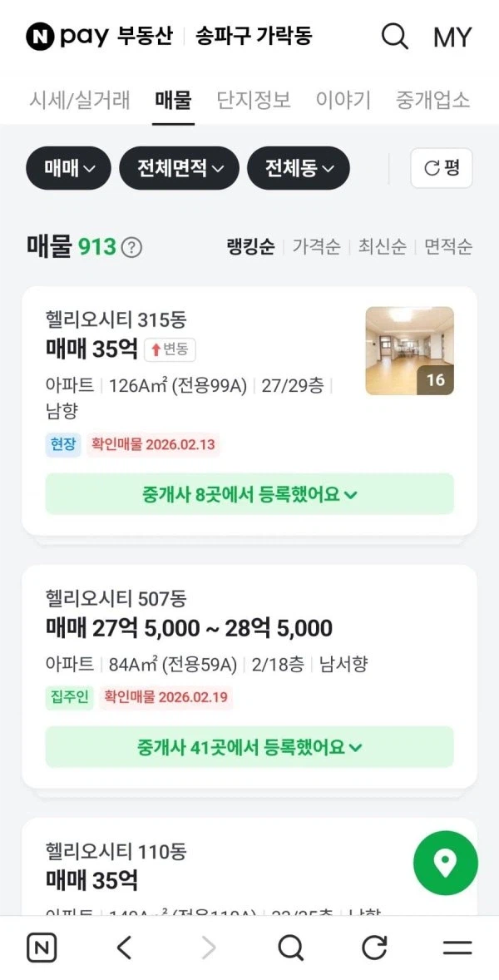
Task: Tap the search icon in the bottom navigation
Action: 290,948
